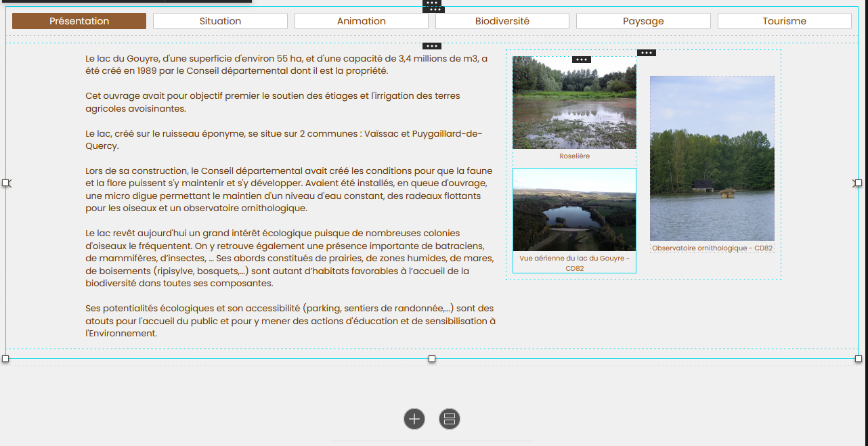Click the plus icon to add a block
Viewport: 868px width, 446px height.
[414, 419]
